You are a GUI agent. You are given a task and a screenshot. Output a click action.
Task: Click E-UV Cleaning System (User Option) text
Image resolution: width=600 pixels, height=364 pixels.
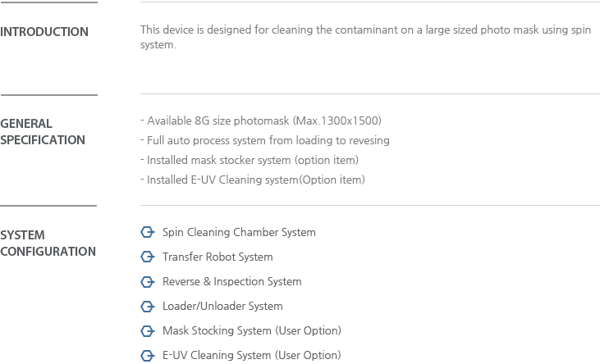(x=251, y=355)
